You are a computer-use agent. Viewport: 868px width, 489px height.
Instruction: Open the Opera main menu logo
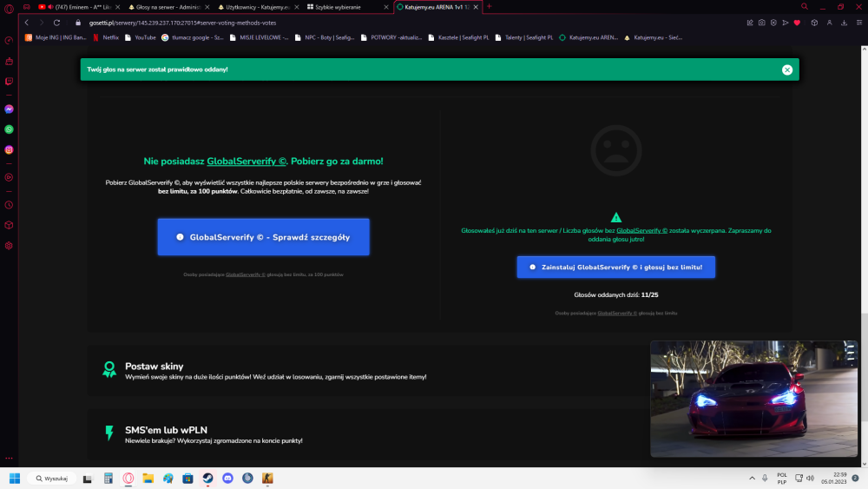tap(9, 8)
